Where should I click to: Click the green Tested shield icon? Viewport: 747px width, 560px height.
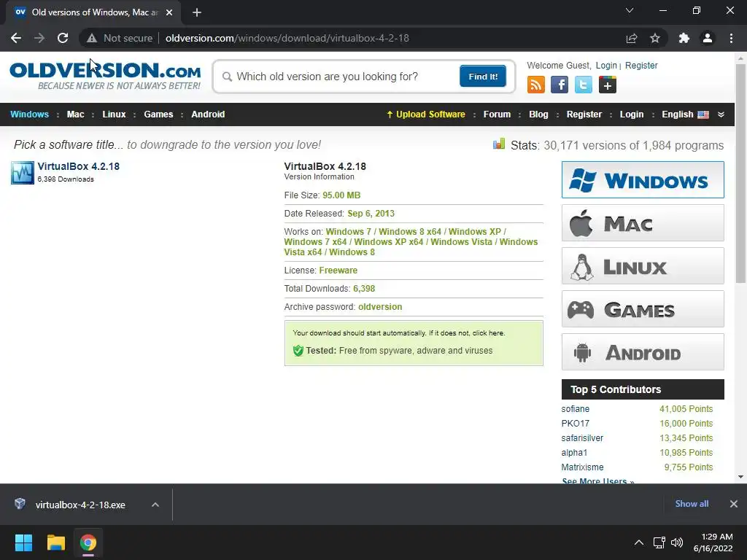click(x=298, y=351)
